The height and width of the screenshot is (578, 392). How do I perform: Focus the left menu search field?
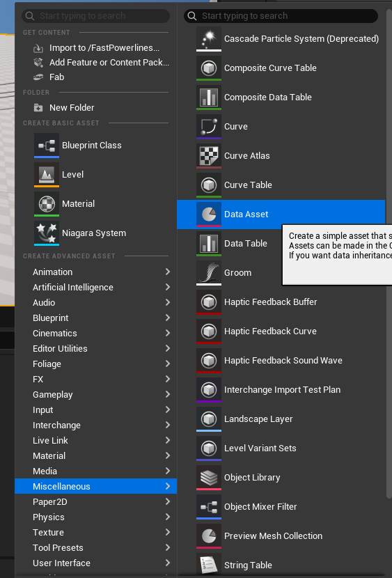(x=96, y=16)
